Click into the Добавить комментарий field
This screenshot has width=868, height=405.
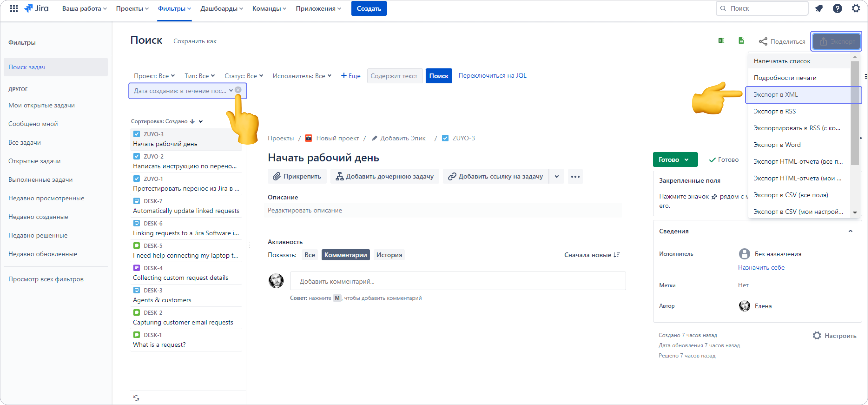click(458, 281)
